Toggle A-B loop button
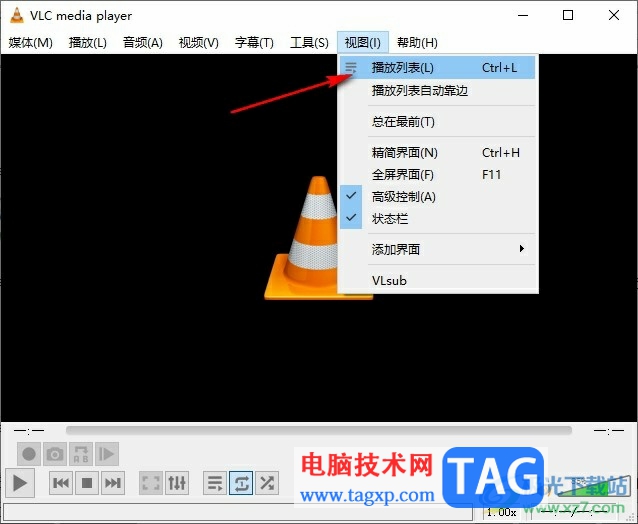638x524 pixels. point(81,454)
